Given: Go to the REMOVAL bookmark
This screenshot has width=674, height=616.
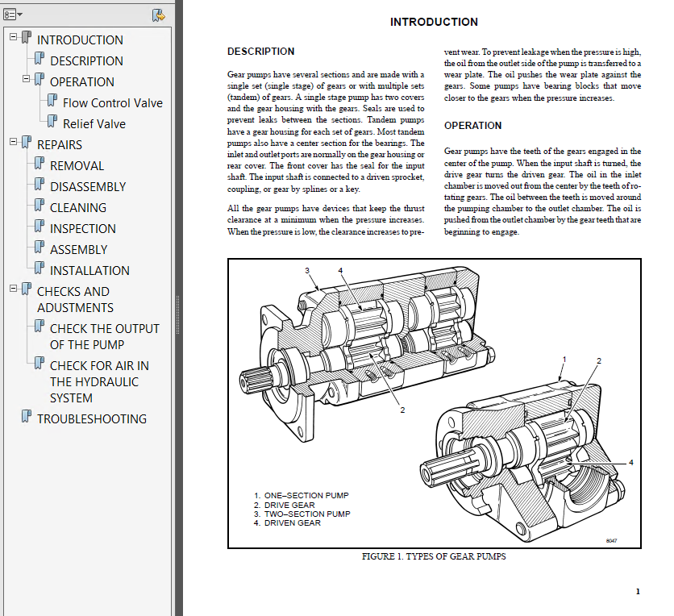Looking at the screenshot, I should (x=77, y=166).
